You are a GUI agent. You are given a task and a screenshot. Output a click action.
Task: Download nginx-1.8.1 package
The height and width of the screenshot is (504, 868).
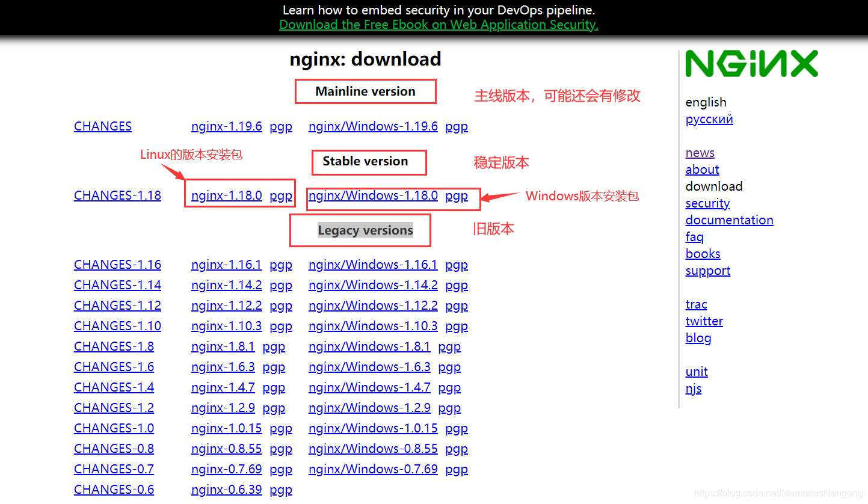point(223,346)
